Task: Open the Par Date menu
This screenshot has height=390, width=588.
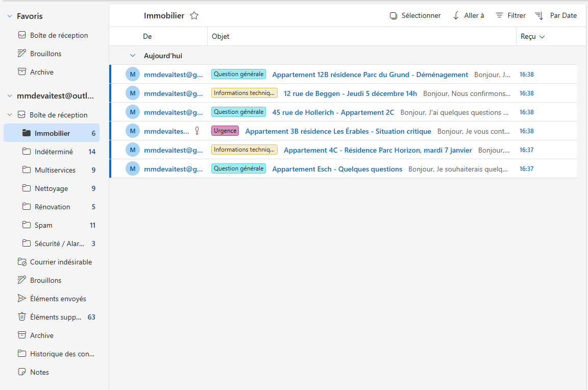Action: click(556, 15)
